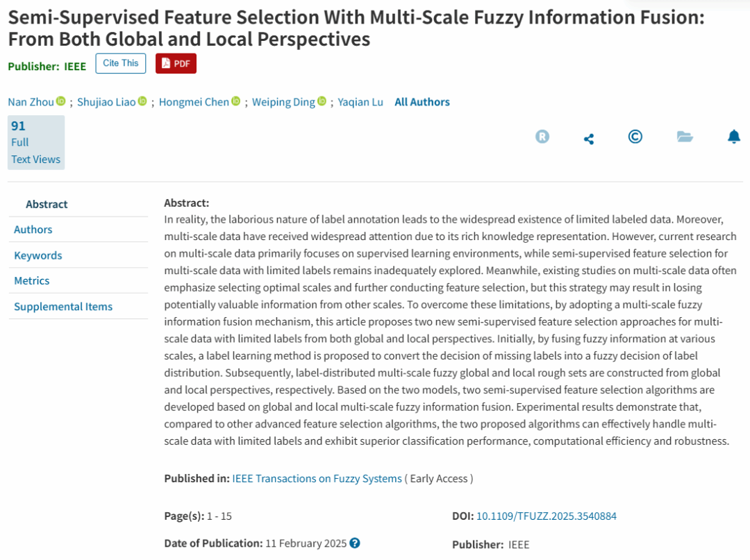750x560 pixels.
Task: Click the circled R references icon
Action: click(x=542, y=137)
